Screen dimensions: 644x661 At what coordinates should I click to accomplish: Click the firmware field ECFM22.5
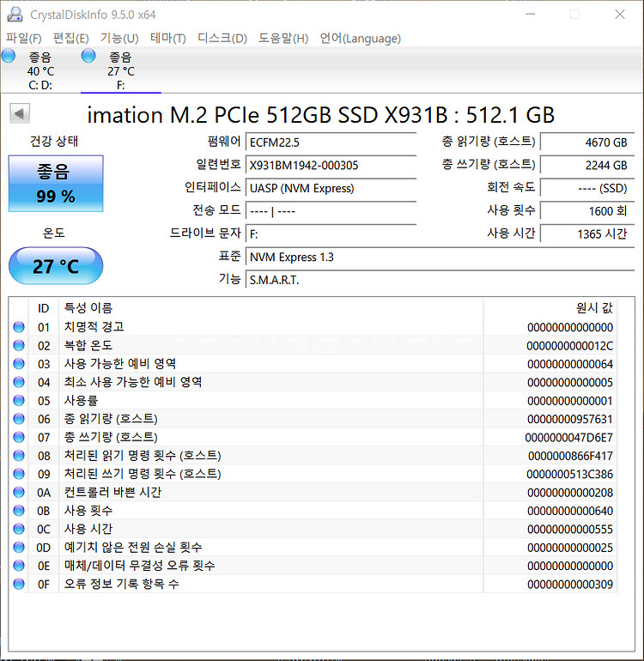pos(331,143)
